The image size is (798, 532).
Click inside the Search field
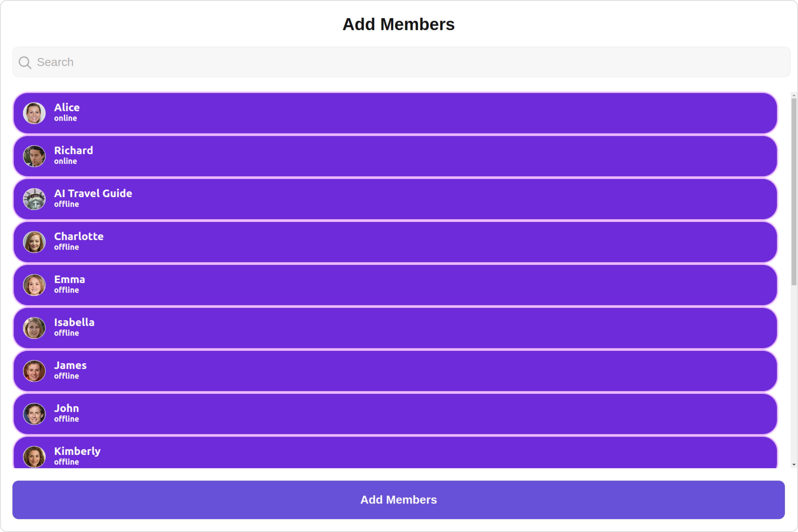click(401, 62)
